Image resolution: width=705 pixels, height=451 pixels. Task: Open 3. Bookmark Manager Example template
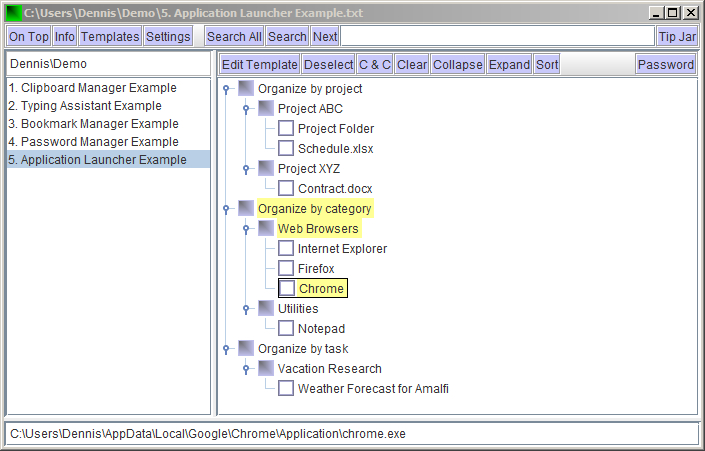108,124
